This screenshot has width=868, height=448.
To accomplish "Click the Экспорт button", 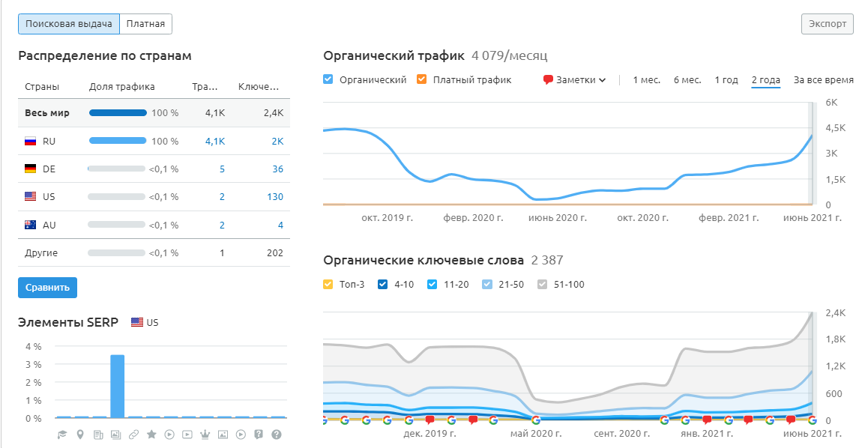I will (828, 24).
